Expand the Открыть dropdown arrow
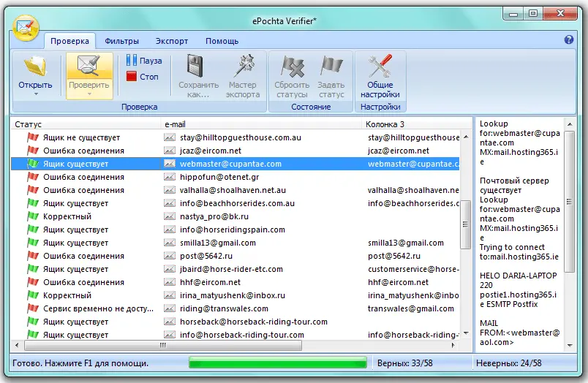Viewport: 588px width, 383px height. [x=34, y=94]
